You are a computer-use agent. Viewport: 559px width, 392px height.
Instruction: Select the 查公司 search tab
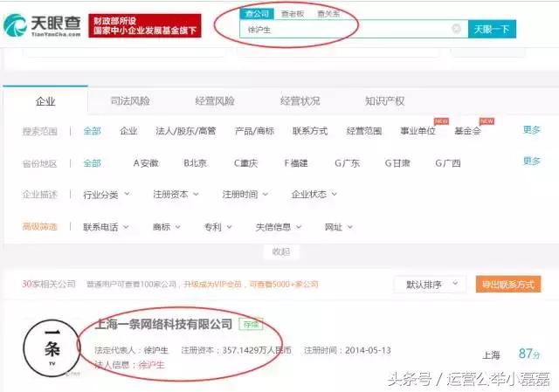[257, 14]
